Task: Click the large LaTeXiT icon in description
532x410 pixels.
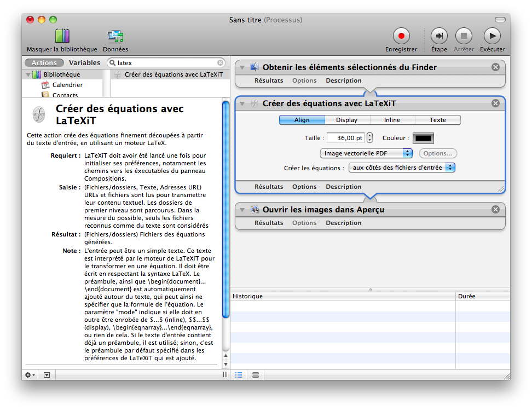Action: pos(39,114)
